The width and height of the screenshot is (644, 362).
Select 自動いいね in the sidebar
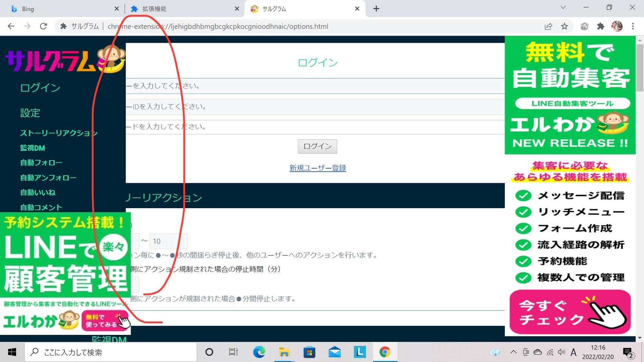38,193
